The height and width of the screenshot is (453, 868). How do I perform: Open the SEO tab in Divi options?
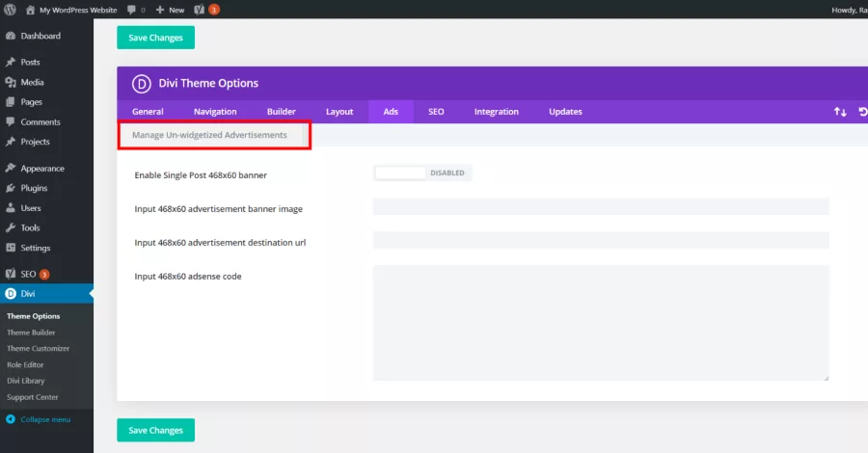click(x=436, y=112)
